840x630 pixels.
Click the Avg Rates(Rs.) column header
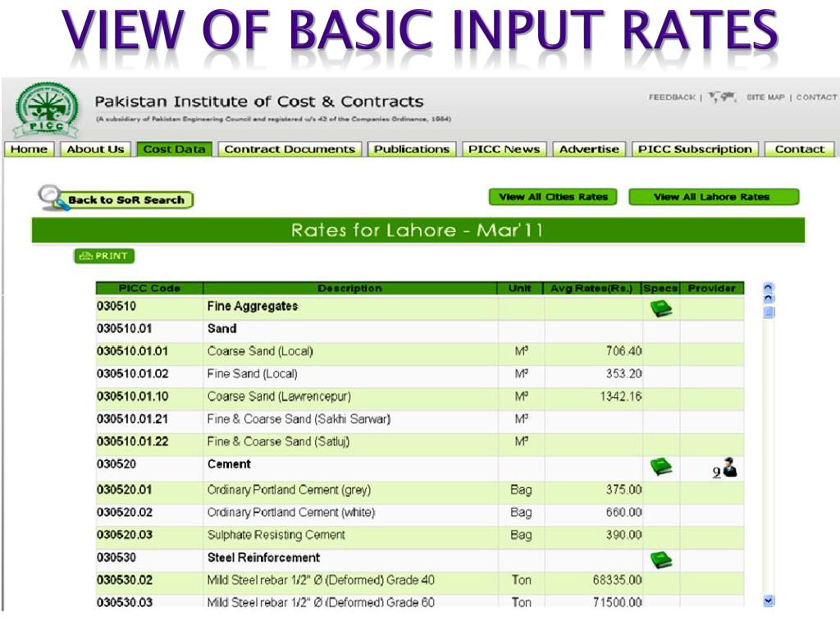[x=591, y=288]
